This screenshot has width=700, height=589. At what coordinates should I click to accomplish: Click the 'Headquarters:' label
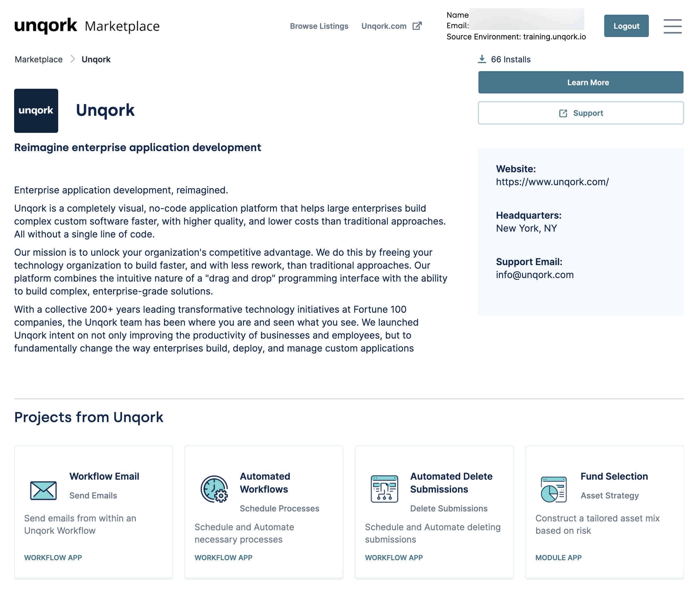(x=529, y=215)
